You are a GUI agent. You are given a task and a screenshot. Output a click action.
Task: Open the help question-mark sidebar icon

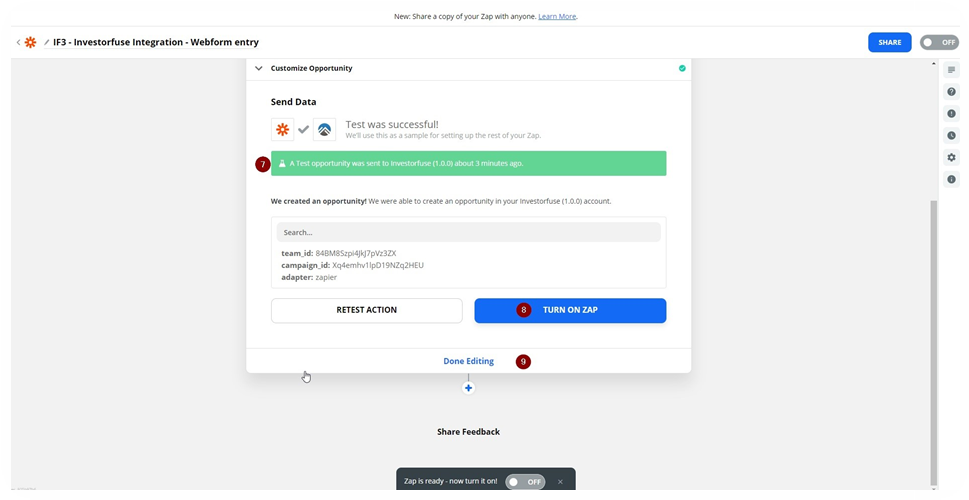click(951, 91)
